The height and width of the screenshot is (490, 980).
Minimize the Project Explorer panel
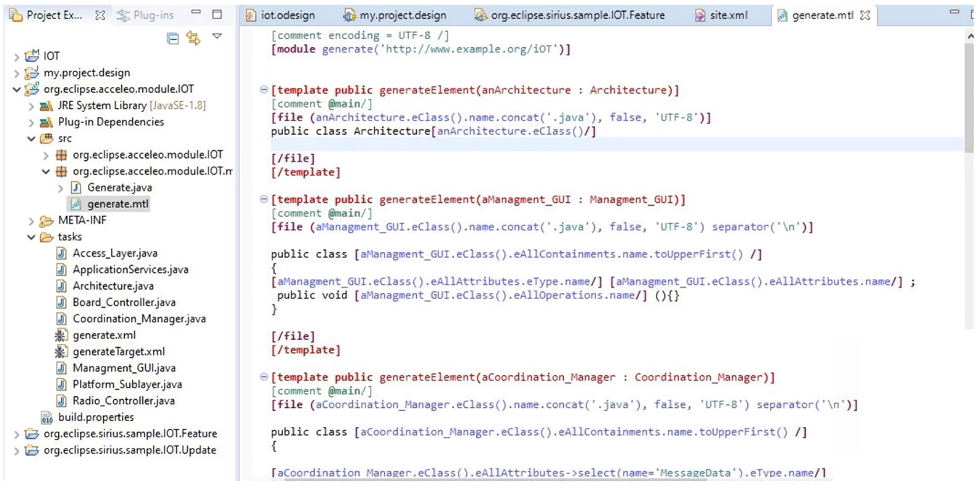196,12
